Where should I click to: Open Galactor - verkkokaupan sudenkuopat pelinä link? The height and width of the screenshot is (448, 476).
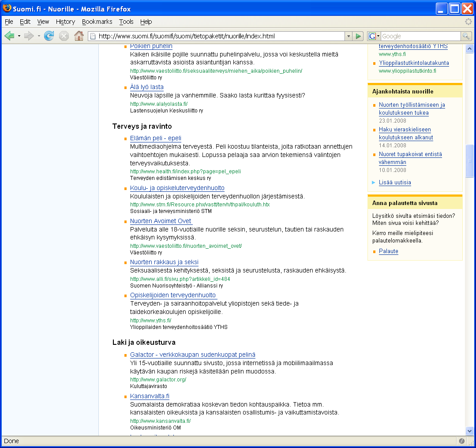click(x=192, y=355)
